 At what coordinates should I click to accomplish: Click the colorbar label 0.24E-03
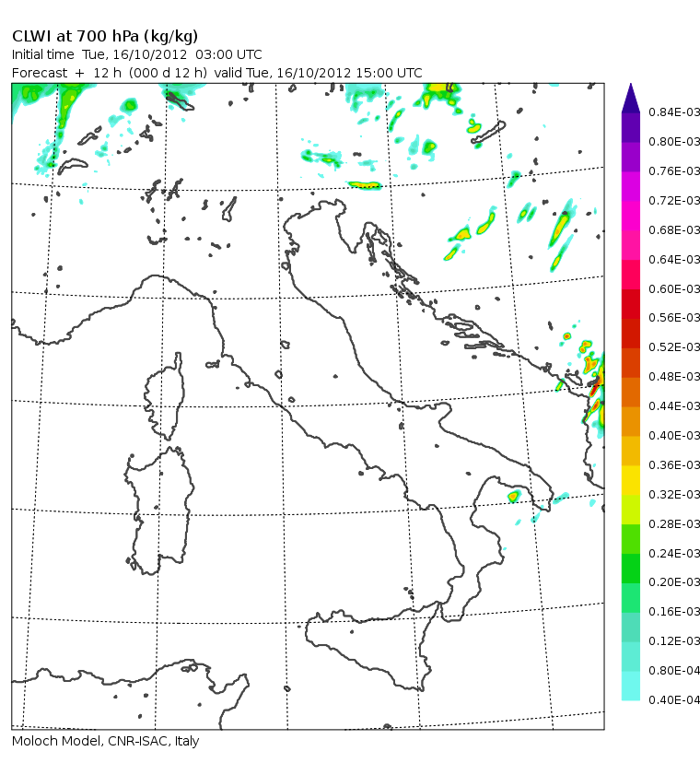[x=674, y=553]
